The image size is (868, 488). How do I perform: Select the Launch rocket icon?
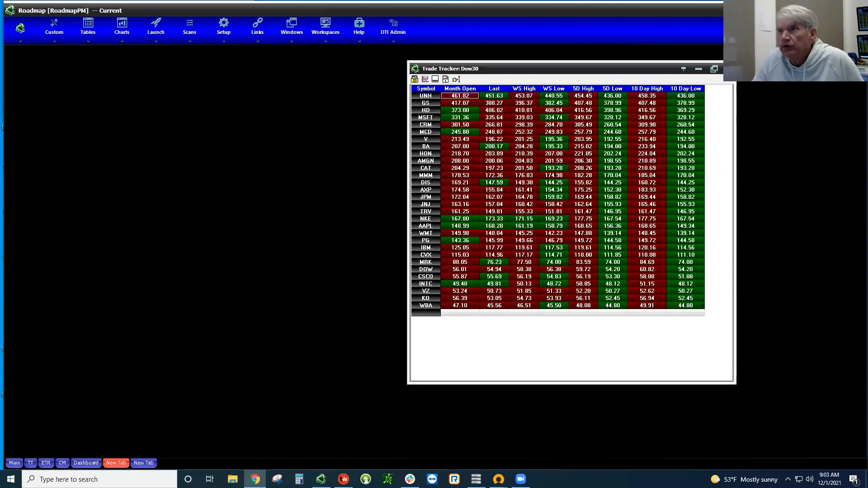[156, 23]
